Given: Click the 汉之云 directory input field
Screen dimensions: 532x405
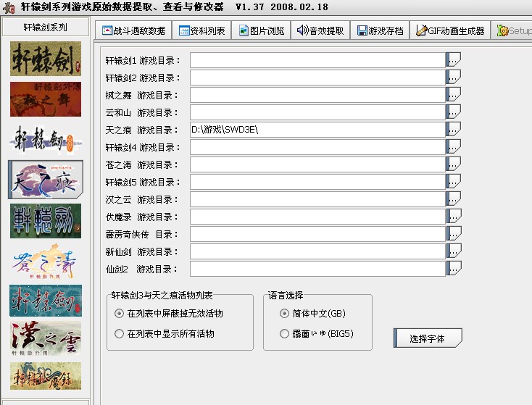Looking at the screenshot, I should [x=317, y=199].
